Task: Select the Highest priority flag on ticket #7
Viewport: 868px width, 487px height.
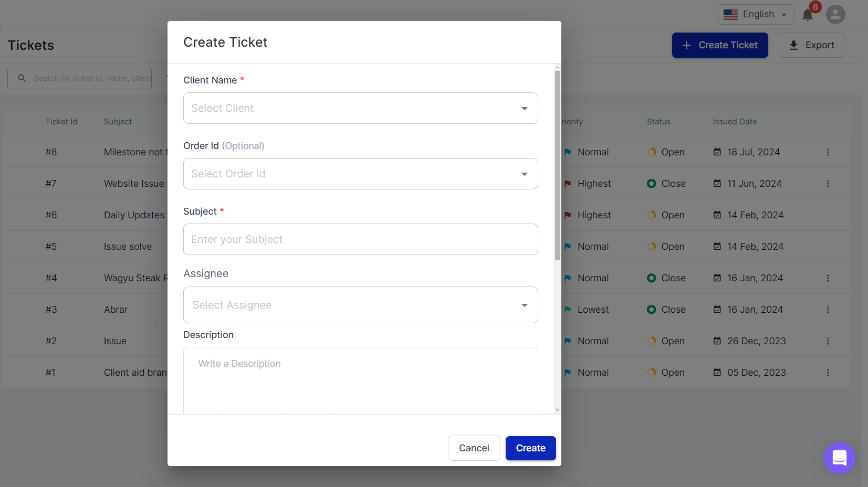Action: (x=568, y=183)
